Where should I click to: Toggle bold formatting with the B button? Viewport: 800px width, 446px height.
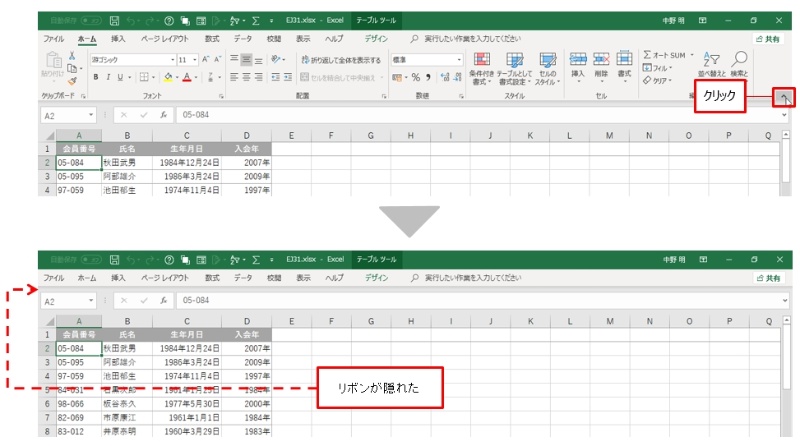(x=95, y=77)
